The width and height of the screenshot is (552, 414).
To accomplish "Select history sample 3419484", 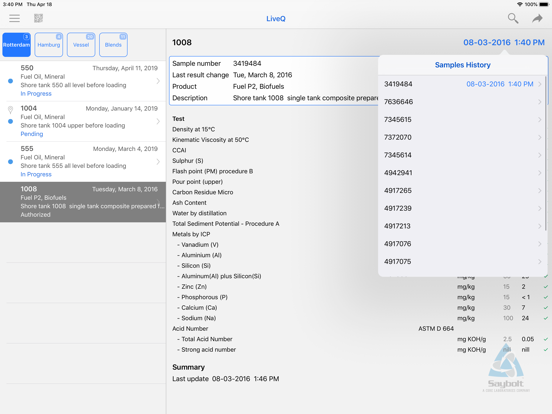I will tap(463, 84).
